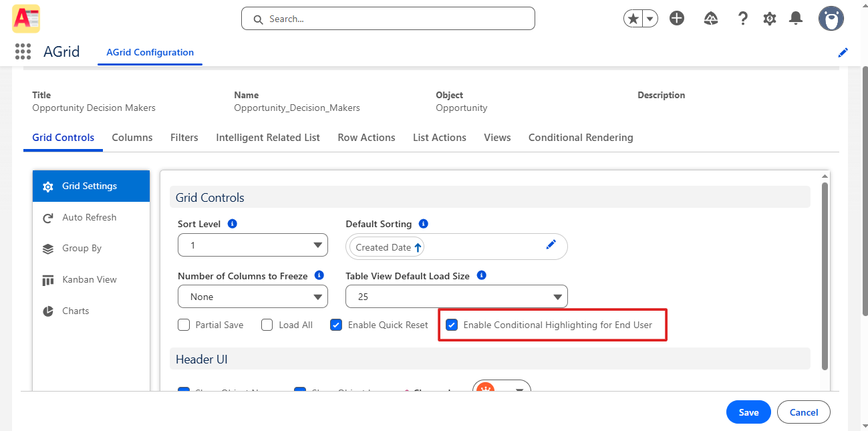Open the Setup gear icon
The width and height of the screenshot is (868, 431).
point(770,19)
